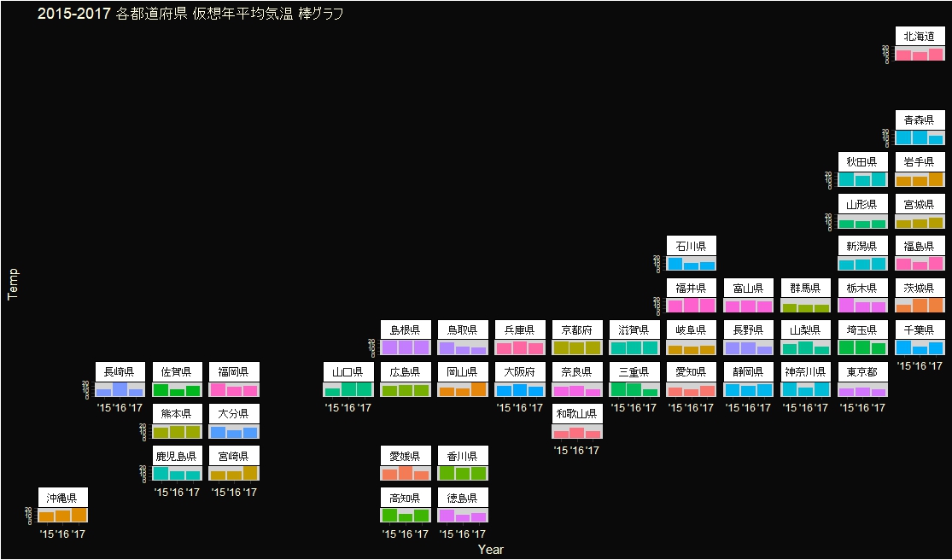Image resolution: width=952 pixels, height=560 pixels.
Task: Select the 秋田県 panel label
Action: (862, 162)
